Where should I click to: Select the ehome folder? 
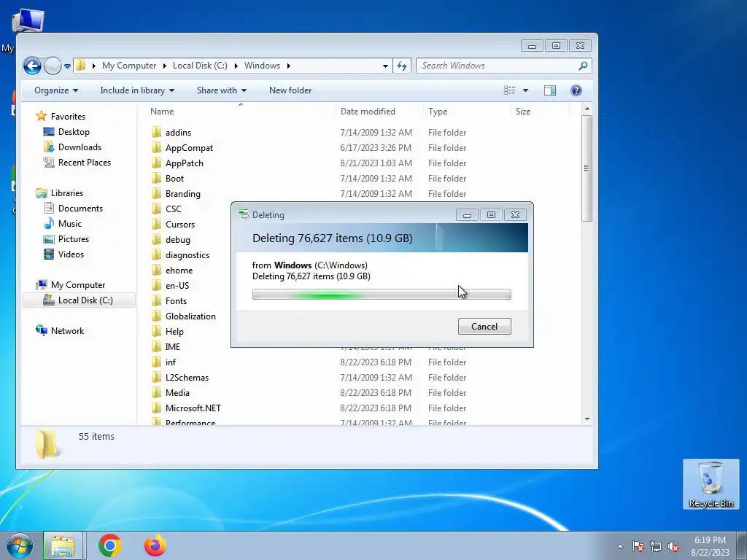coord(179,270)
